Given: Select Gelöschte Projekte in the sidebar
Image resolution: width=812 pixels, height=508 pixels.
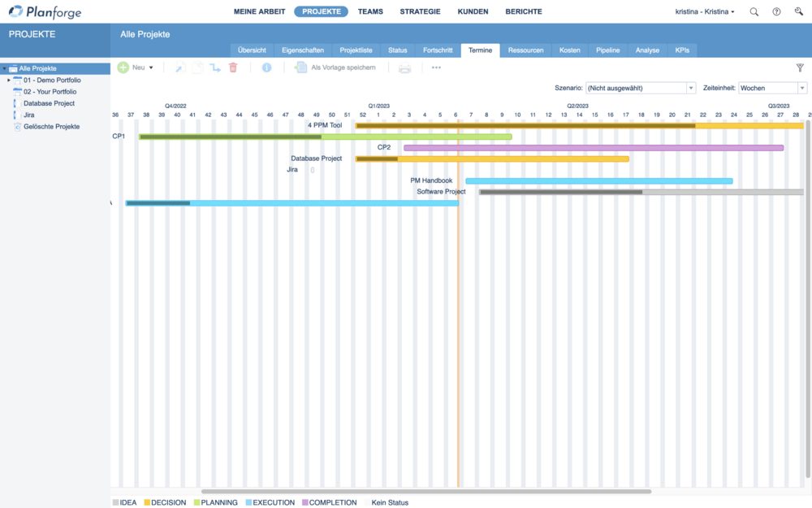Looking at the screenshot, I should tap(51, 127).
